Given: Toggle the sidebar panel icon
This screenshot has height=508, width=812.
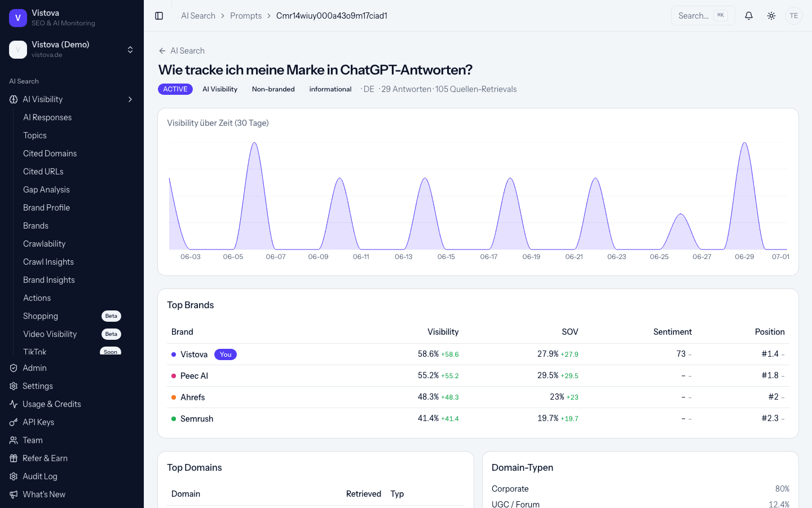Looking at the screenshot, I should tap(159, 16).
